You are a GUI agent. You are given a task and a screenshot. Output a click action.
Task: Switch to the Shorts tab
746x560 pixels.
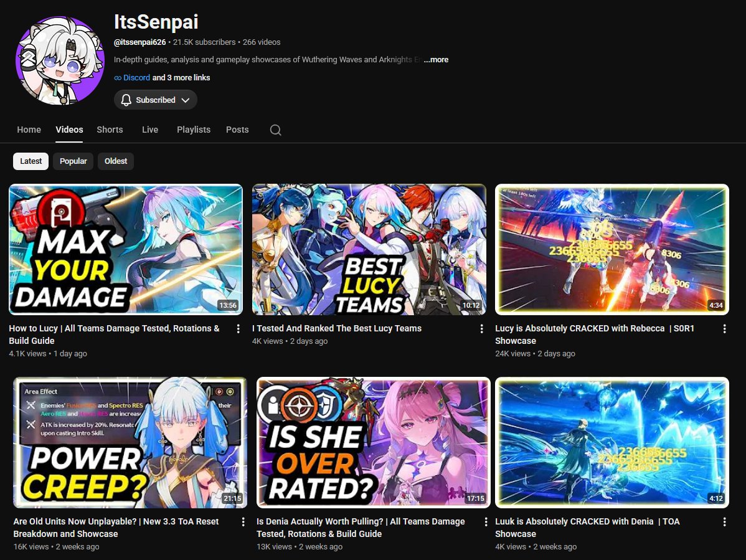click(110, 130)
